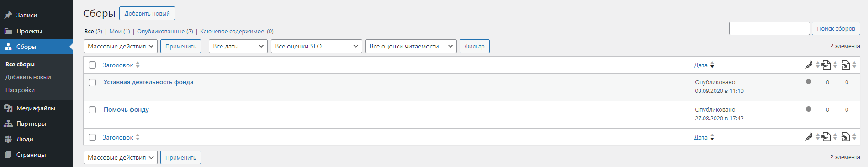Switch to the Опубликованные filter view
Viewport: 868px width, 167px height.
point(161,32)
